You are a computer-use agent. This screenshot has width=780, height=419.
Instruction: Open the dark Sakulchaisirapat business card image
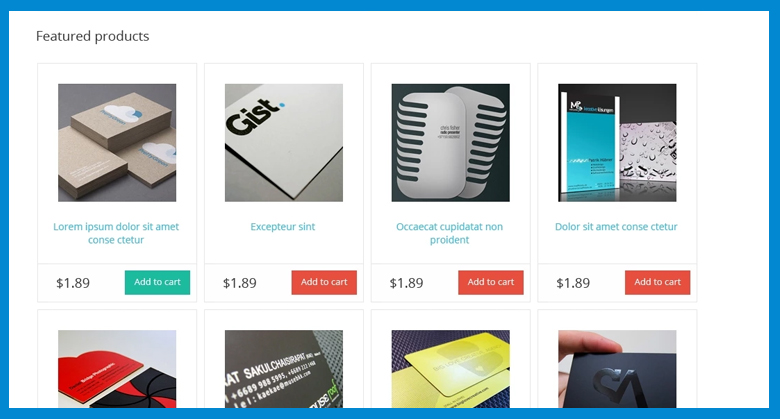(284, 369)
